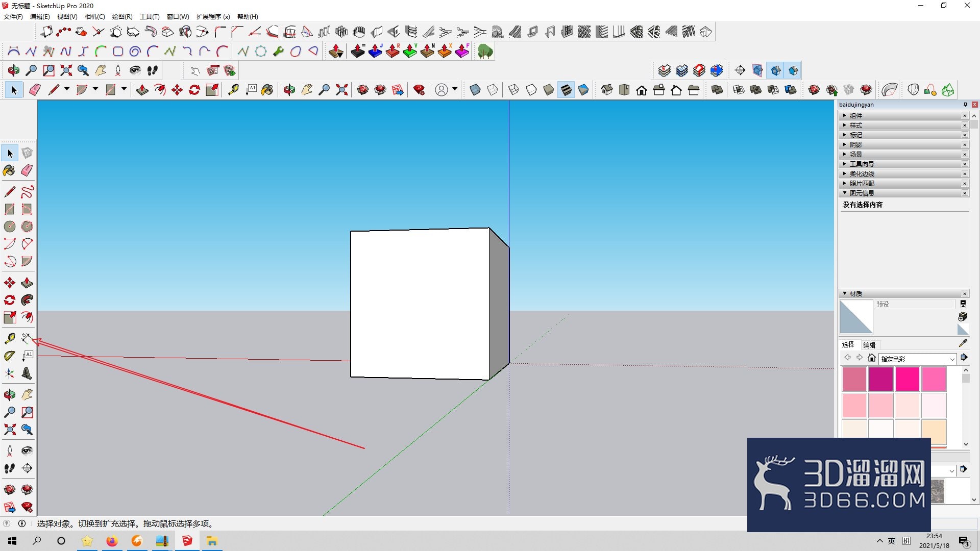Select the Polygon tool

point(27,227)
